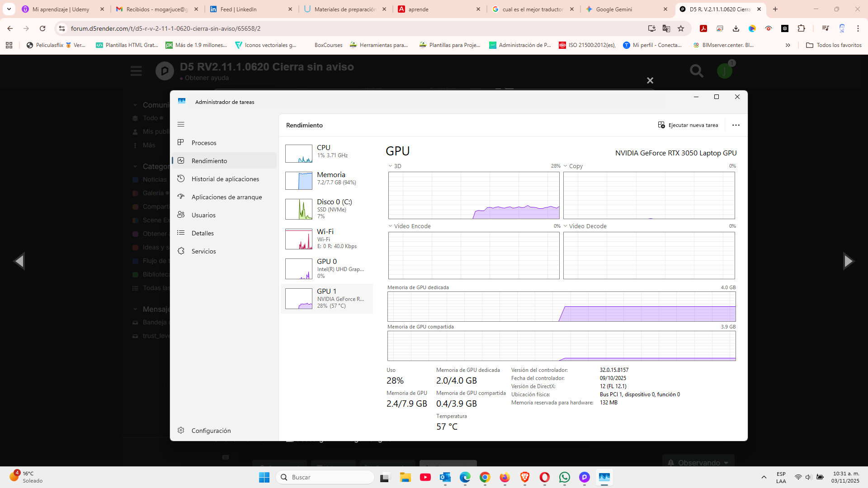Expand the 3D graph engine dropdown
This screenshot has height=488, width=868.
(x=394, y=166)
